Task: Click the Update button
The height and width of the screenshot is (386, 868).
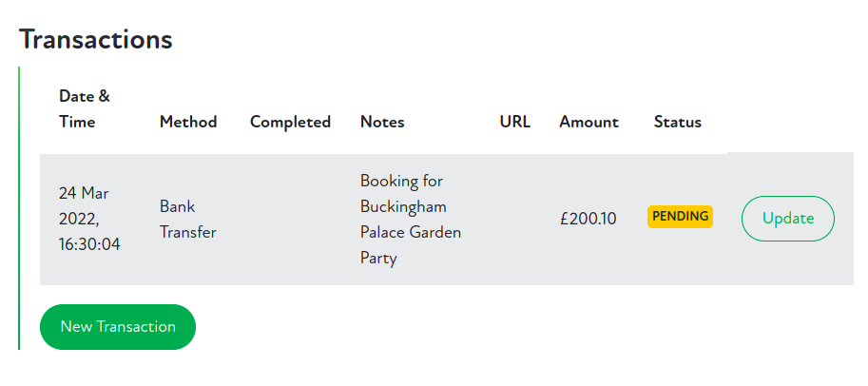Action: (x=787, y=218)
